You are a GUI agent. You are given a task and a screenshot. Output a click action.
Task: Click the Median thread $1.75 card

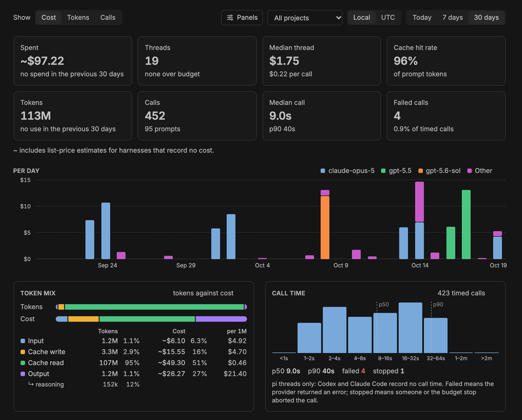pos(322,61)
